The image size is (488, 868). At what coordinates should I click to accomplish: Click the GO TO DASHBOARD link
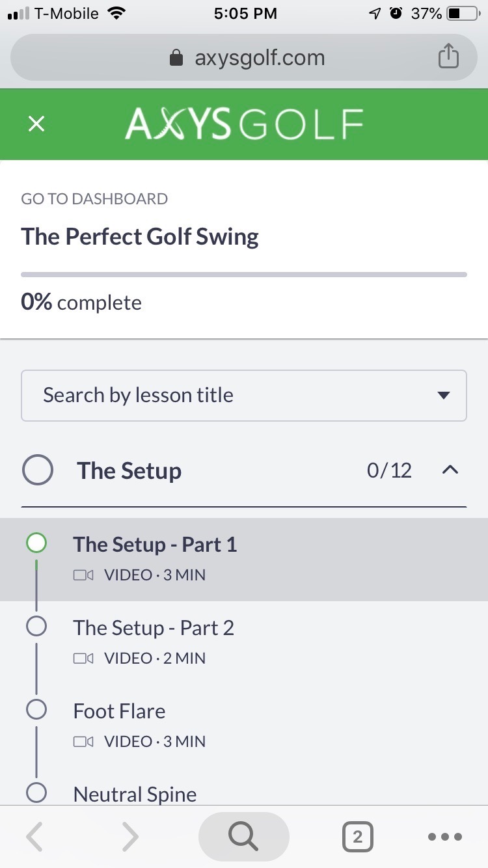[x=94, y=199]
